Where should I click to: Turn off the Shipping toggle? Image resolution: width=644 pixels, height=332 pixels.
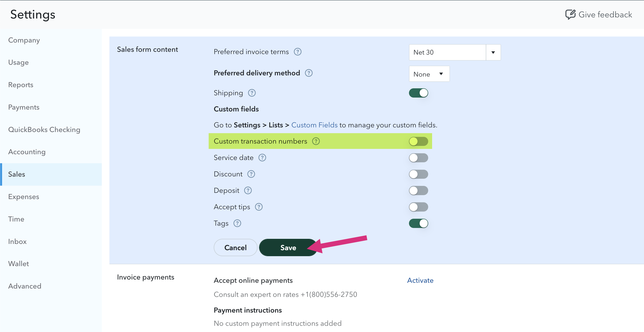[418, 93]
